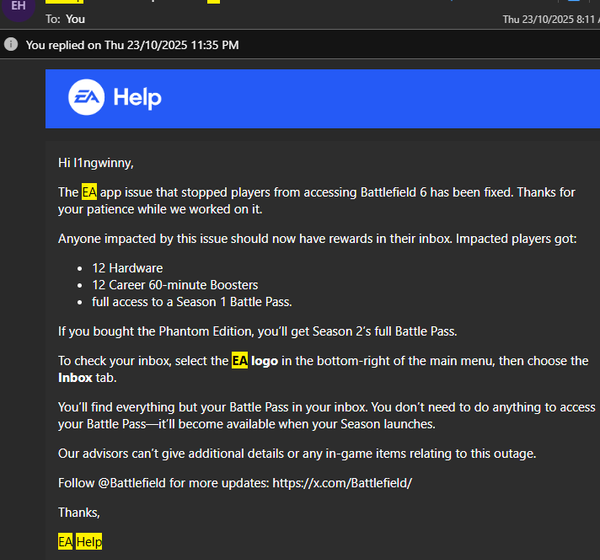Click highlighted EA in 'EA app issue'
The height and width of the screenshot is (560, 600).
[90, 191]
